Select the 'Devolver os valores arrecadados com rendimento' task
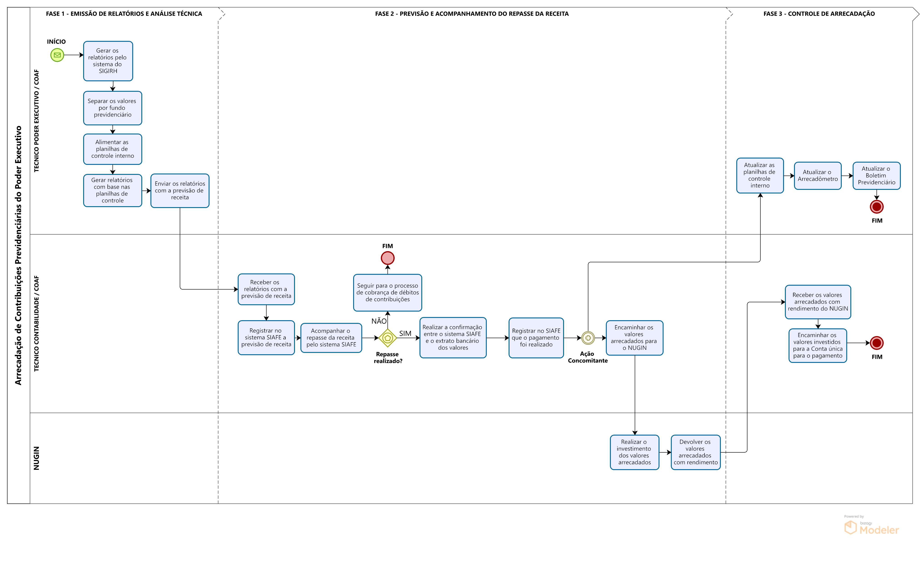 pyautogui.click(x=695, y=452)
